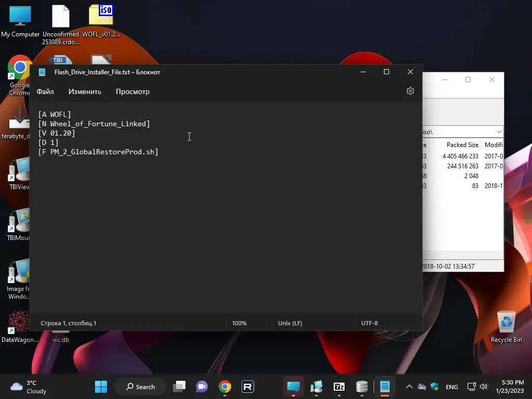
Task: Select the row with packed size 83
Action: click(x=463, y=185)
